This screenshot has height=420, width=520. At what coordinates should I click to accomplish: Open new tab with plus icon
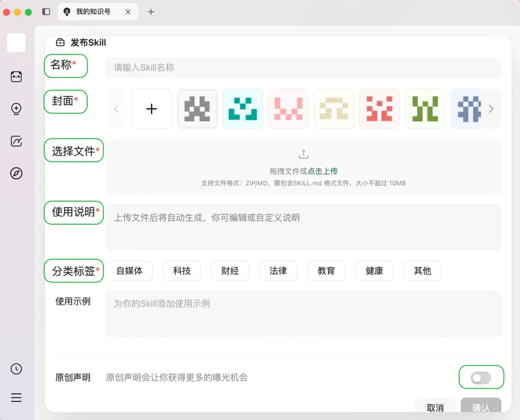pyautogui.click(x=151, y=12)
